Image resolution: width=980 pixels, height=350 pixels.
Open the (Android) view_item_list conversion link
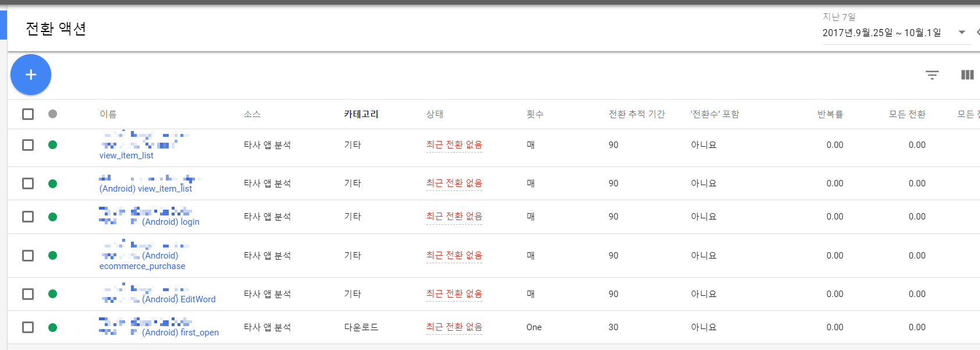tap(145, 189)
